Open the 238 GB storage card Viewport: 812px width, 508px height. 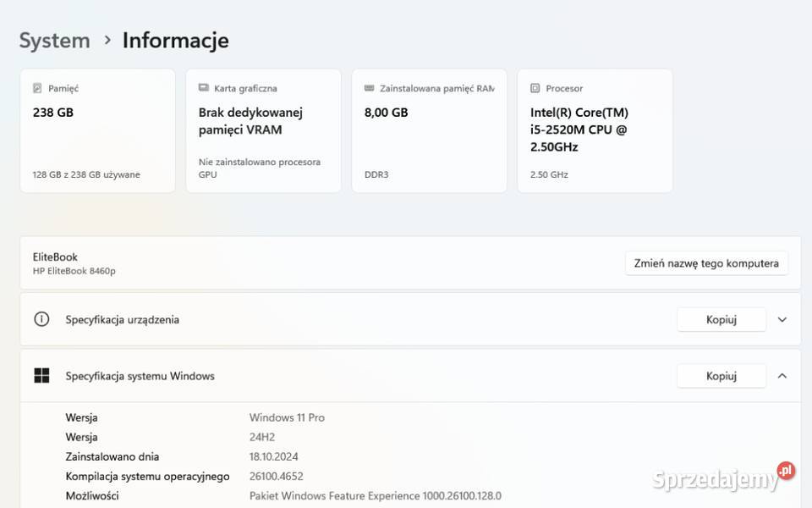click(x=97, y=130)
